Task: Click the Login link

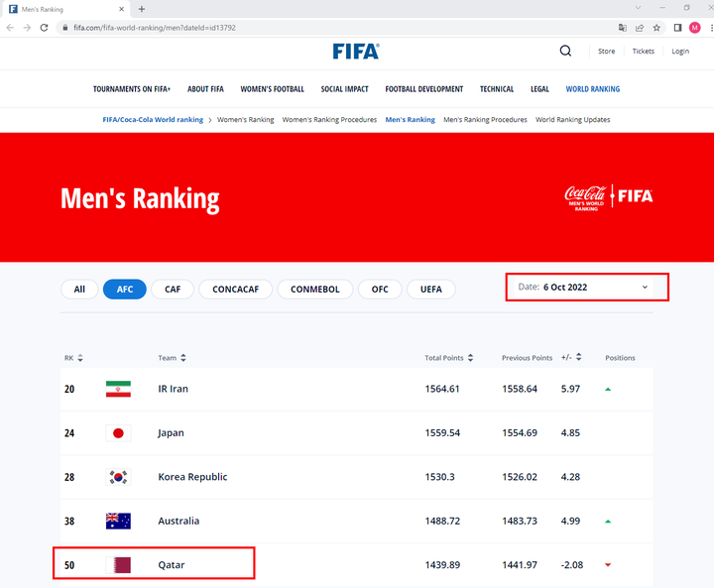Action: pyautogui.click(x=680, y=52)
